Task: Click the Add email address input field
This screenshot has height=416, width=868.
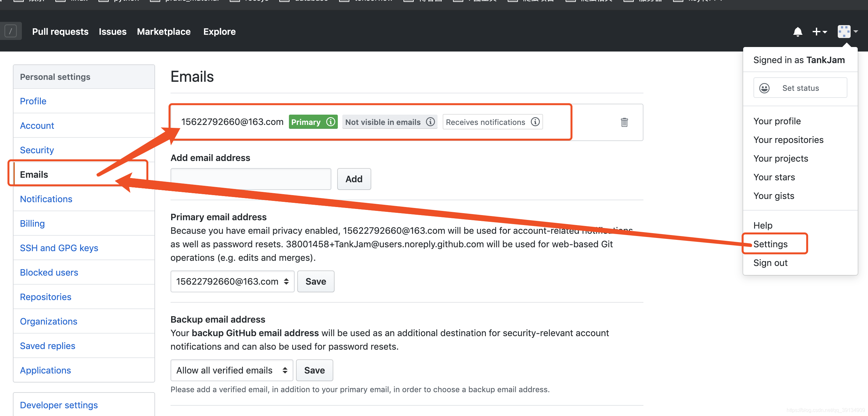Action: (x=251, y=179)
